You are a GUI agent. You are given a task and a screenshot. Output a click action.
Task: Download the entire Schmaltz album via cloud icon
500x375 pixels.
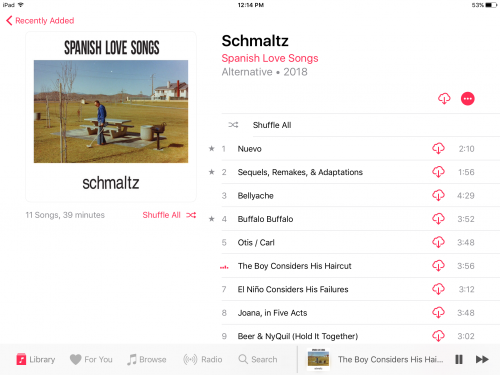[444, 99]
